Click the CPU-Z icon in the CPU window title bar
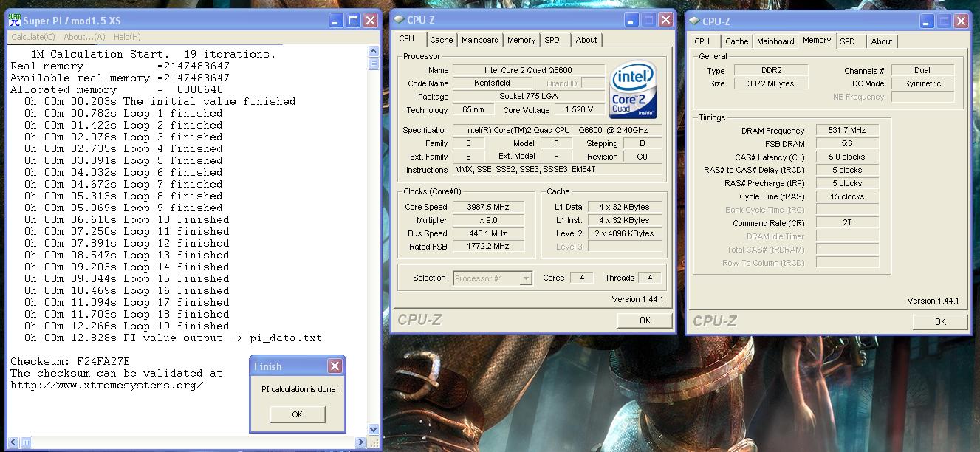This screenshot has width=980, height=452. [399, 20]
